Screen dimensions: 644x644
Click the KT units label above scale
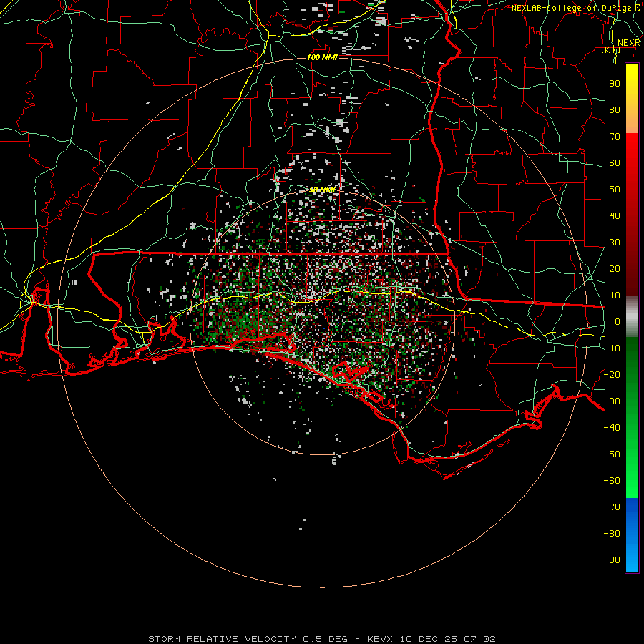pos(611,49)
